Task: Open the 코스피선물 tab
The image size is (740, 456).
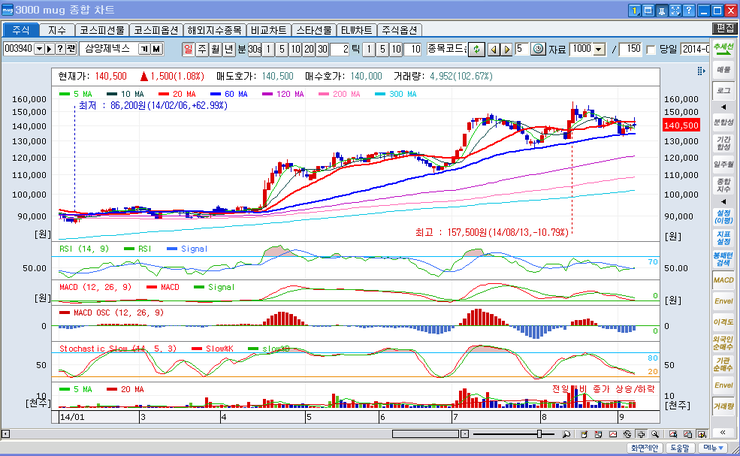Action: [102, 30]
